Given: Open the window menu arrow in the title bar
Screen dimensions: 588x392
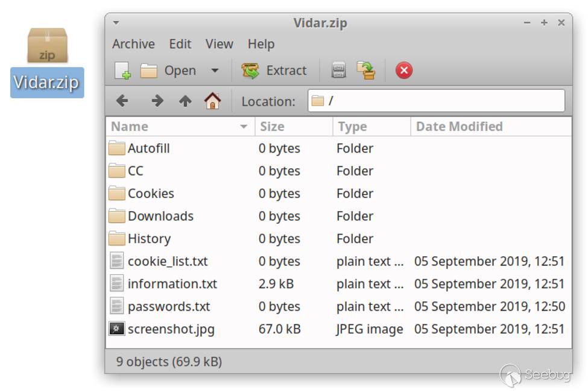Looking at the screenshot, I should [116, 23].
